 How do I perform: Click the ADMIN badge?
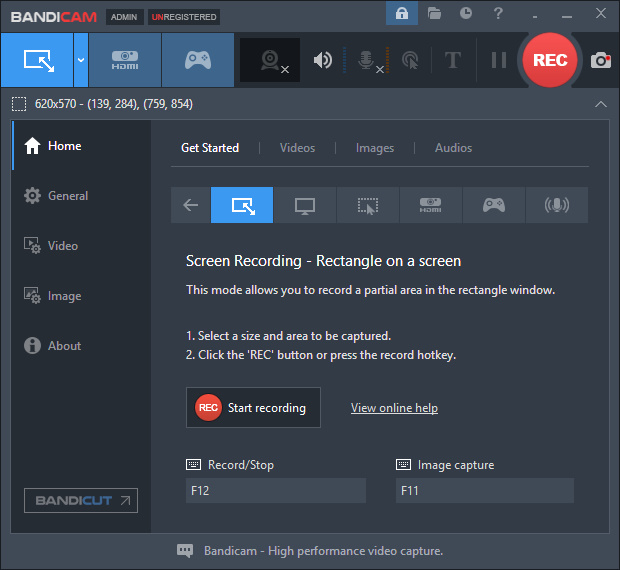(124, 17)
